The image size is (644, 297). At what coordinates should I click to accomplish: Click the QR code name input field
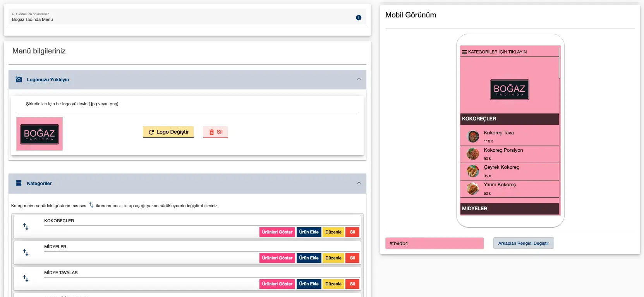[182, 19]
